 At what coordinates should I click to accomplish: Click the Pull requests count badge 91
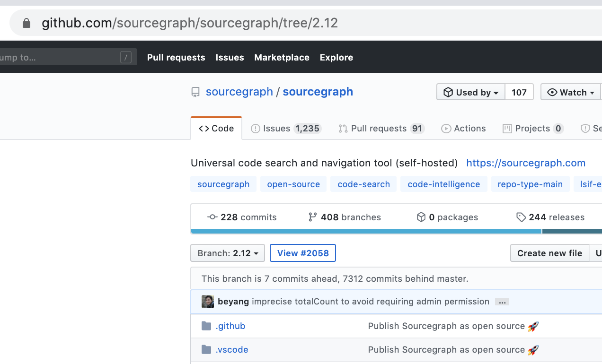tap(417, 129)
